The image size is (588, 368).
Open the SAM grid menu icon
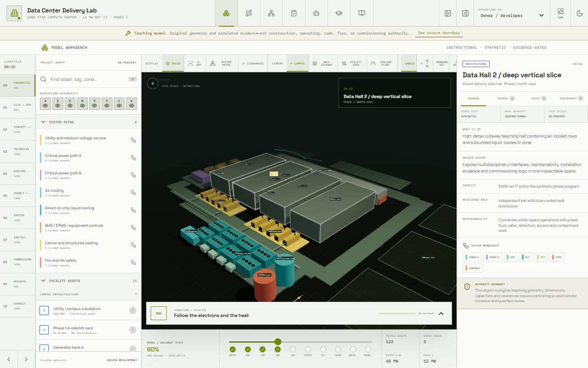tap(560, 13)
